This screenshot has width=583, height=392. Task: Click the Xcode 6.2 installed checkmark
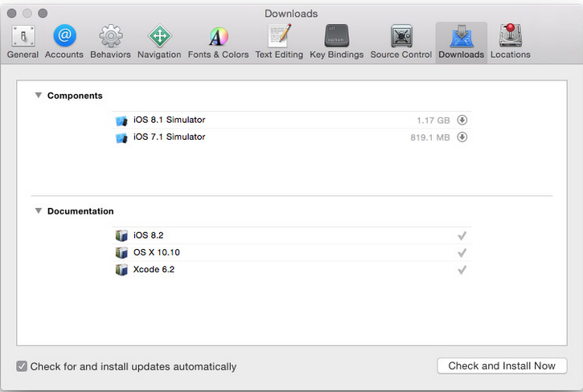tap(462, 270)
